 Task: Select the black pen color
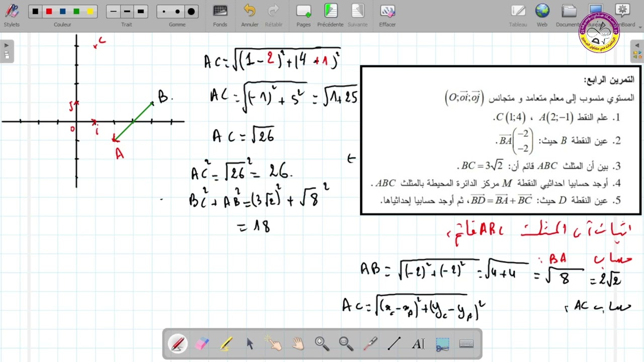35,12
